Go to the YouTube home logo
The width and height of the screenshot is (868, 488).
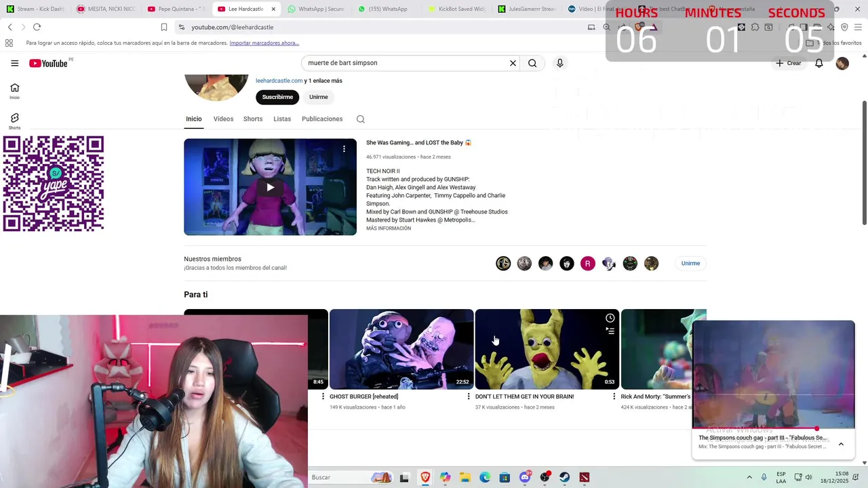point(48,63)
